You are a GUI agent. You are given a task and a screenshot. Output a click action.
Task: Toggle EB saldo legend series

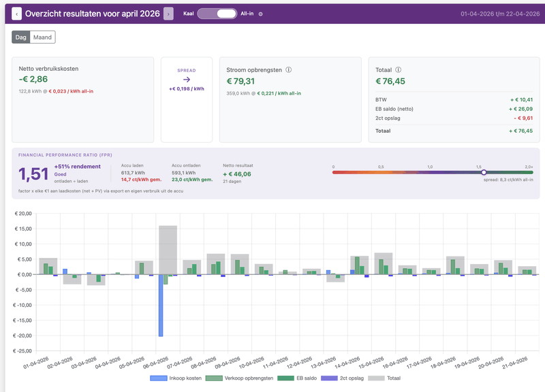[x=297, y=378]
